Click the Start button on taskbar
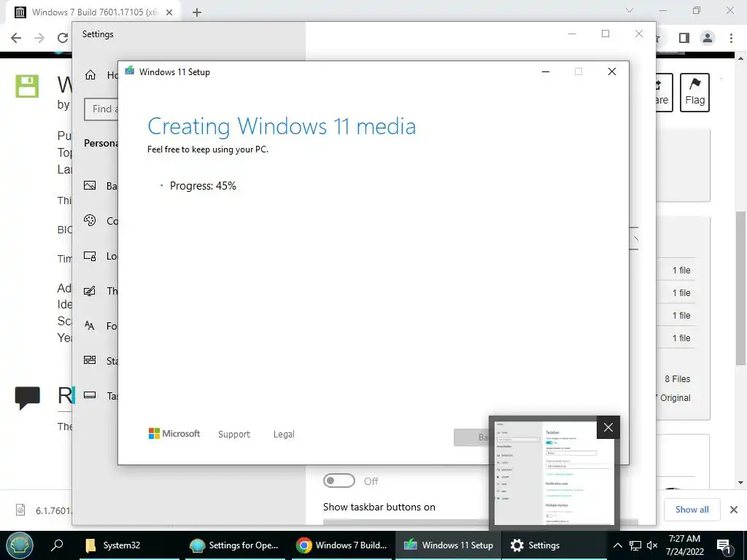Viewport: 747px width, 560px height. tap(20, 545)
